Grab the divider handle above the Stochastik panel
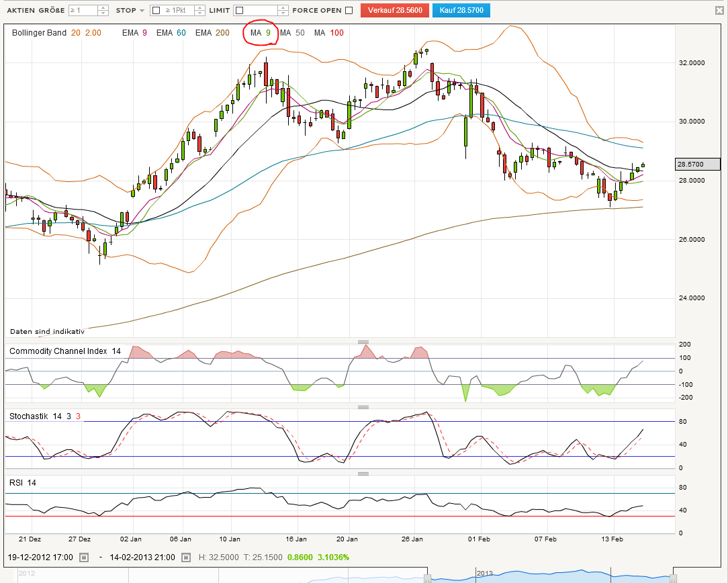This screenshot has width=728, height=583. click(363, 407)
